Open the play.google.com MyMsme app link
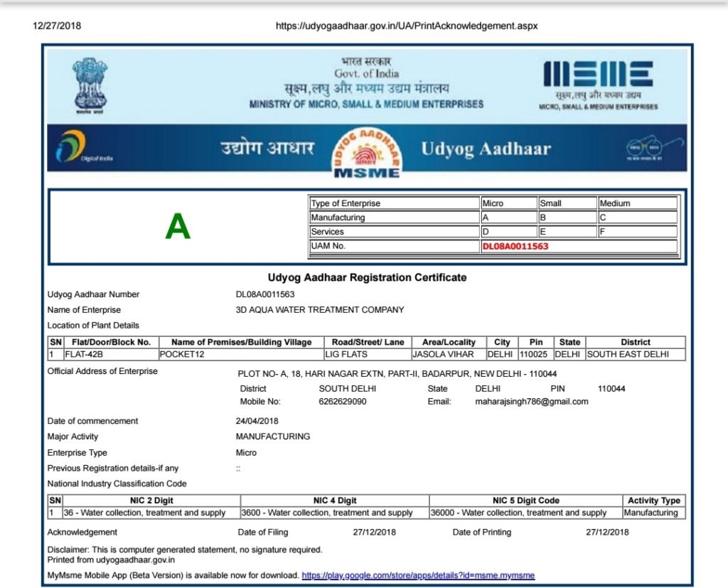 (418, 575)
